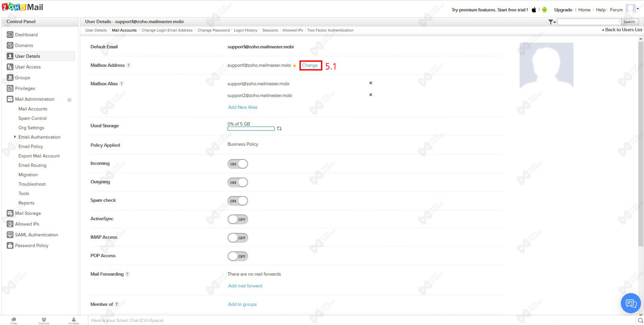
Task: Enable the IMAP Access toggle
Action: (x=238, y=238)
